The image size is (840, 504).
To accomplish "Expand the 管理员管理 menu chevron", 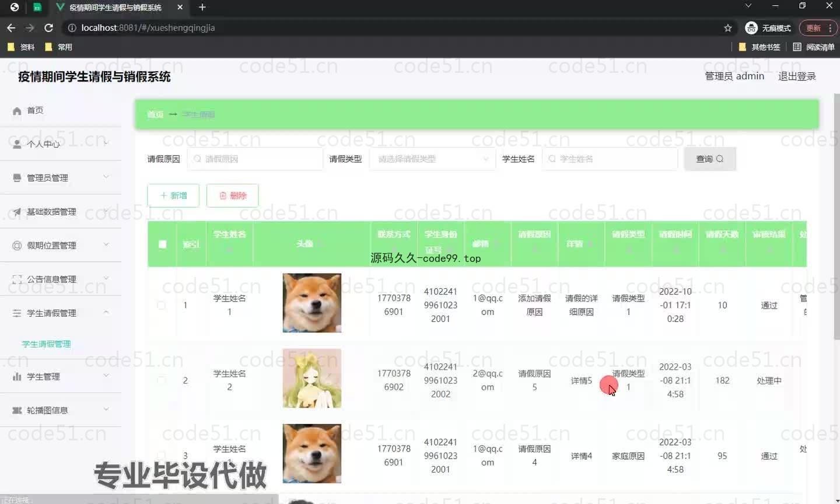I will coord(106,177).
